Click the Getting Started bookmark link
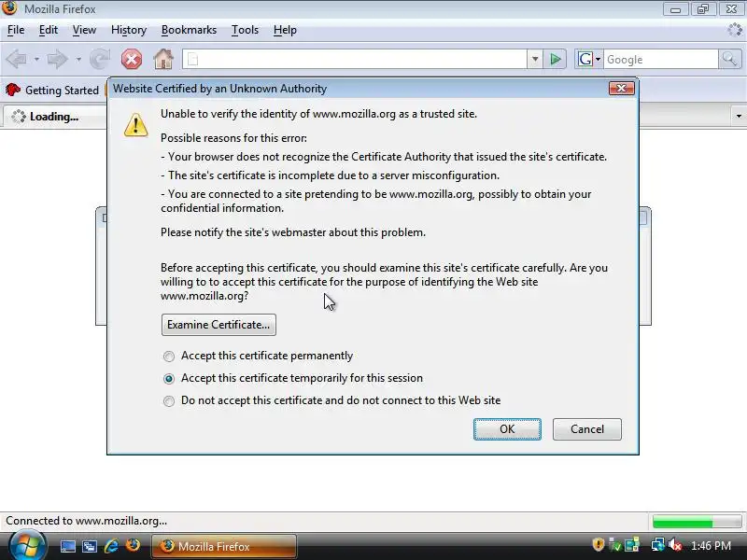Viewport: 747px width, 560px height. coord(62,90)
